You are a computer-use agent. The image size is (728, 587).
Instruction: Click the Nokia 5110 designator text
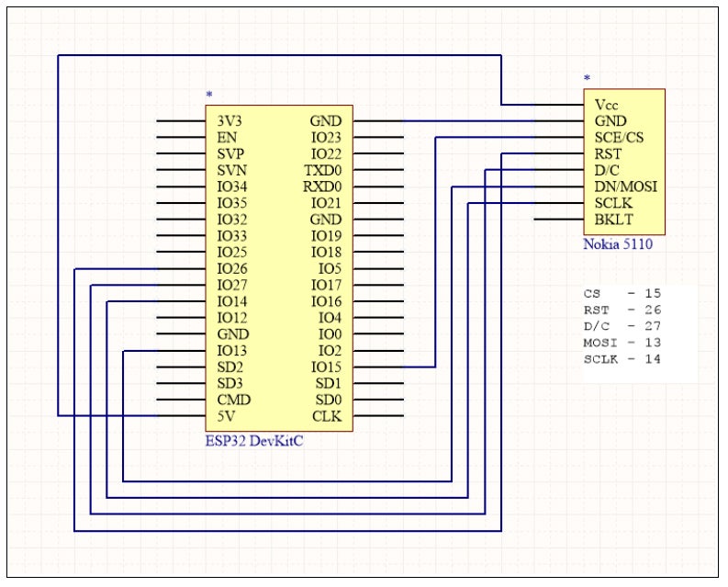click(618, 244)
